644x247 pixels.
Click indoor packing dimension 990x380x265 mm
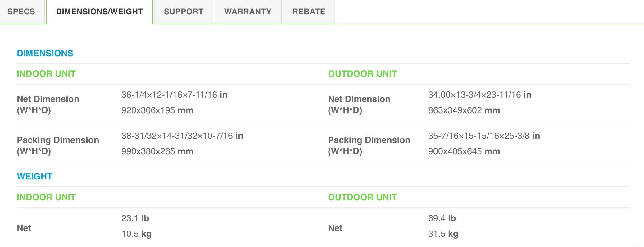point(157,151)
